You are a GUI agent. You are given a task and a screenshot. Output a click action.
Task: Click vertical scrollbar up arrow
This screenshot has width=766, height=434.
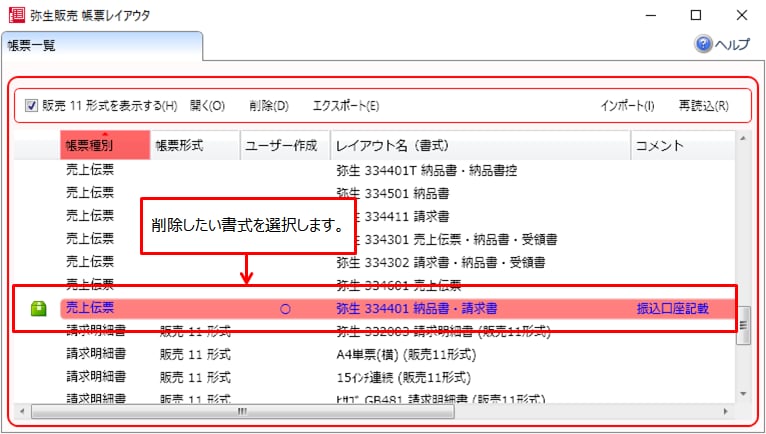pos(743,139)
